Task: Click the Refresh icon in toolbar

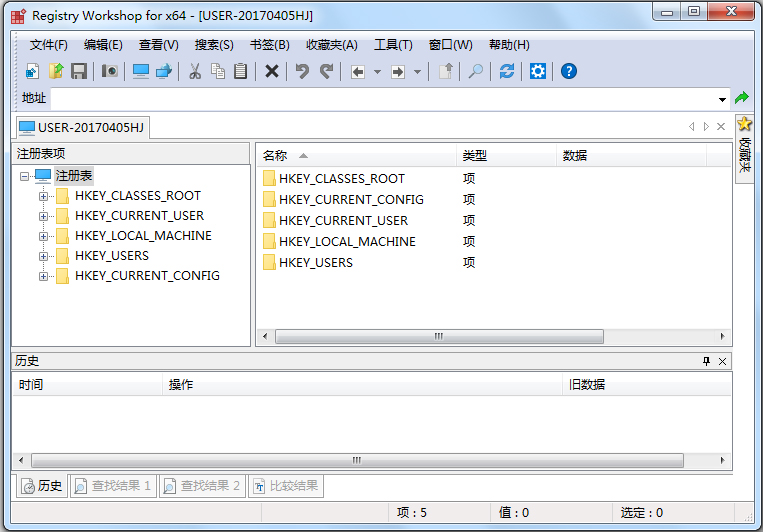Action: [507, 71]
